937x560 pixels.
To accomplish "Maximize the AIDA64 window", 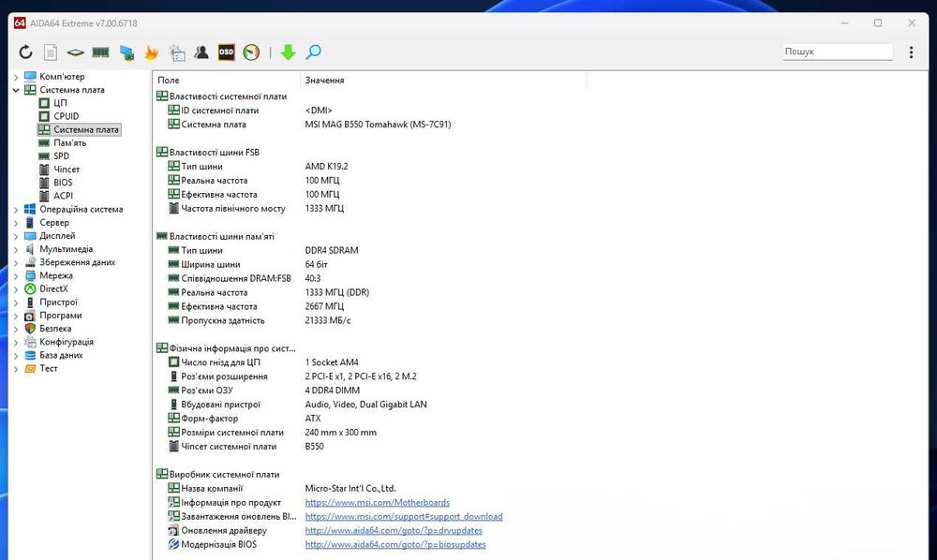I will tap(878, 23).
